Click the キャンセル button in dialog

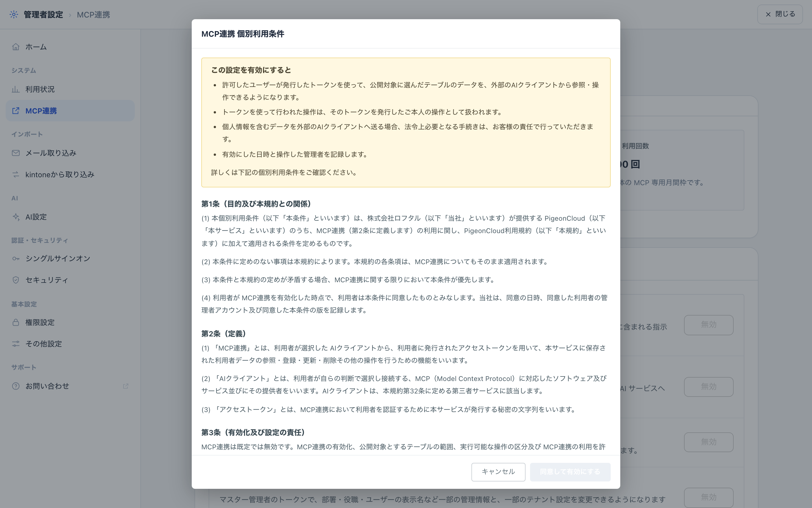click(498, 472)
